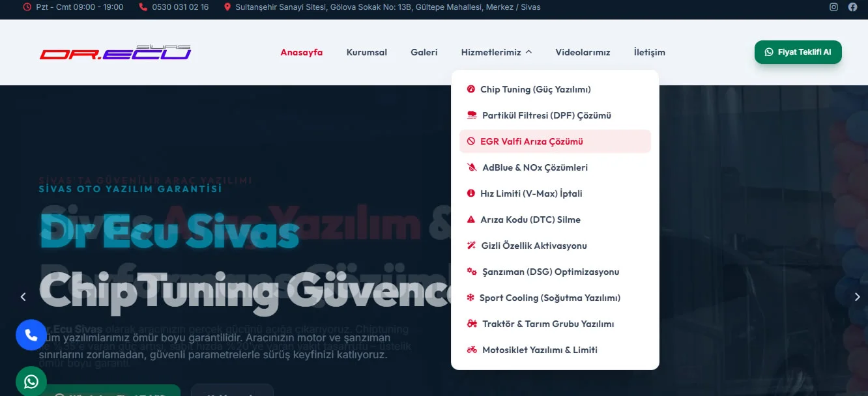Click the clock icon beside working hours
Viewport: 868px width, 396px height.
(x=27, y=7)
